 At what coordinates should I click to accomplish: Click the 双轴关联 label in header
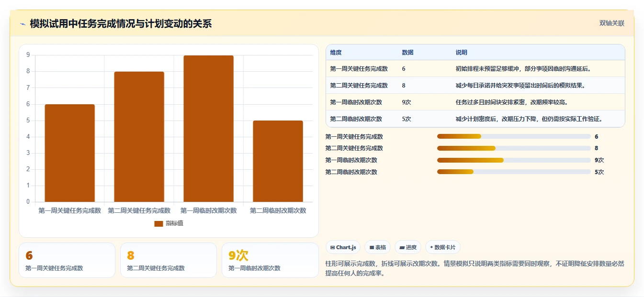pyautogui.click(x=612, y=23)
